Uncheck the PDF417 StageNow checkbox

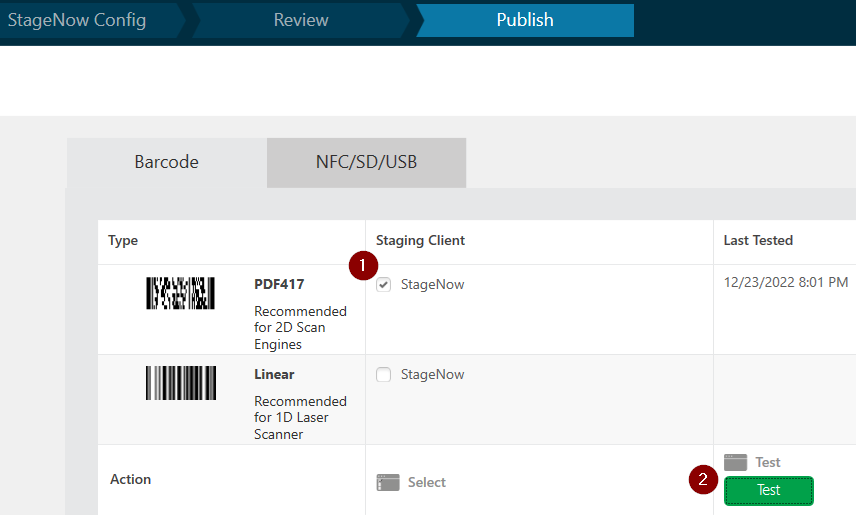pos(384,285)
